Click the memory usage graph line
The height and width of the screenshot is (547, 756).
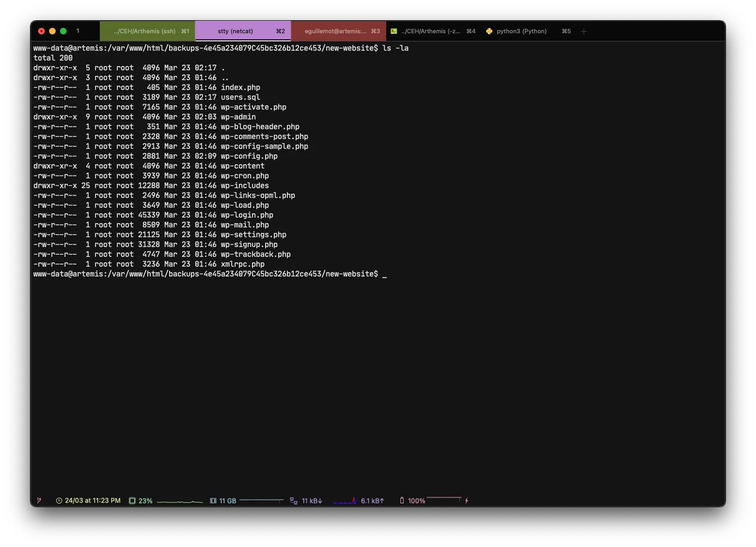tap(261, 500)
